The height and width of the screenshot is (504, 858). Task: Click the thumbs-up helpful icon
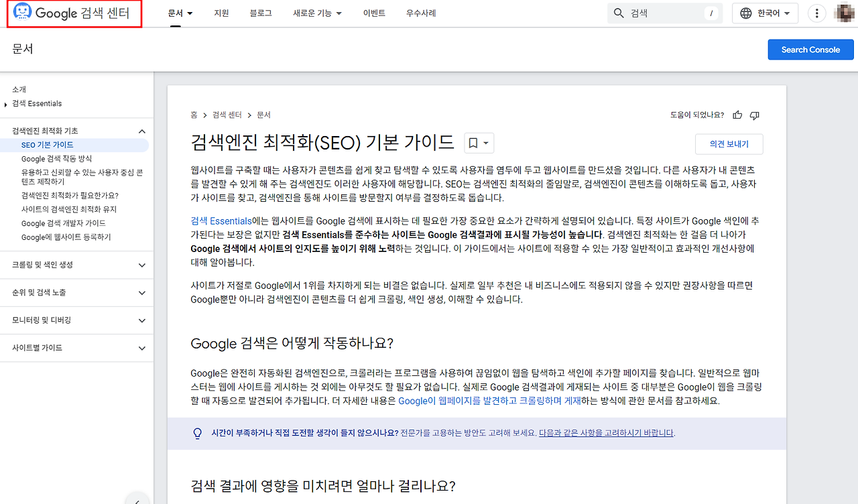pos(738,115)
